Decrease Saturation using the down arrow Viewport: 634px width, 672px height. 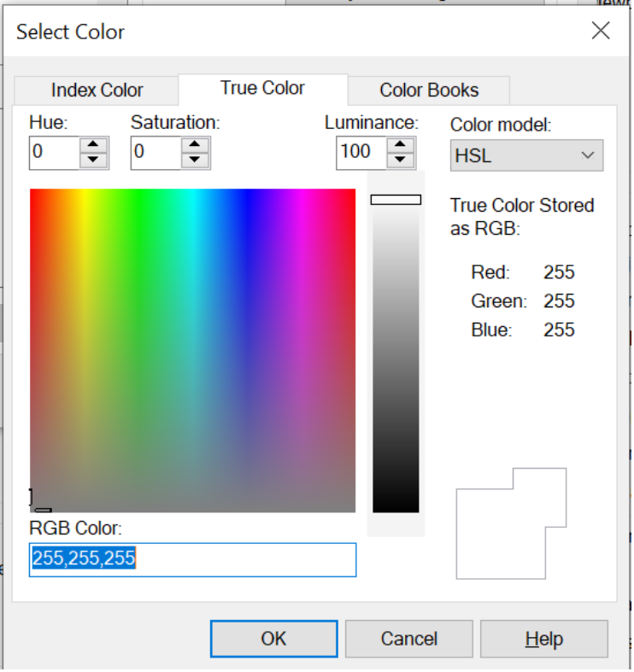[x=197, y=160]
